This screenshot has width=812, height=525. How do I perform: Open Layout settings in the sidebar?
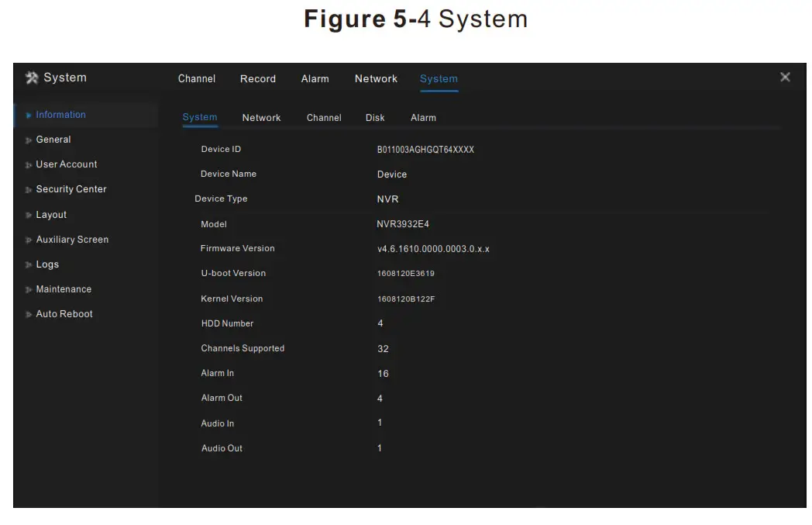(x=51, y=214)
